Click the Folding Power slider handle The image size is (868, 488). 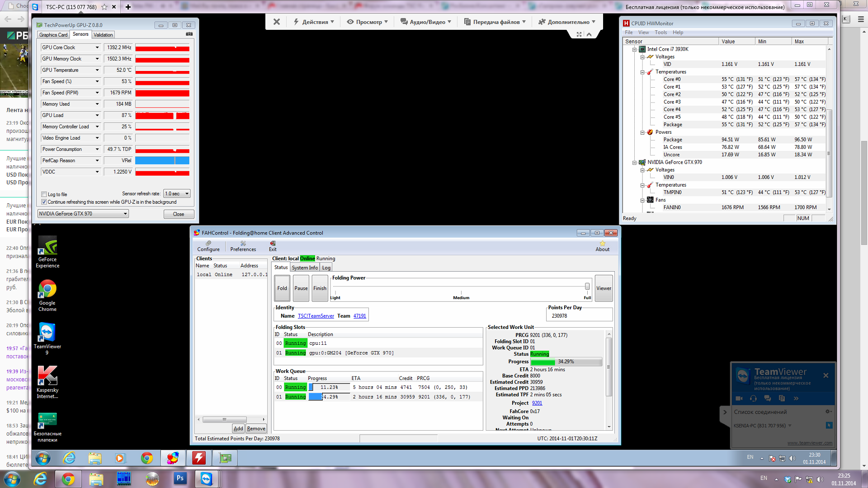pyautogui.click(x=587, y=286)
